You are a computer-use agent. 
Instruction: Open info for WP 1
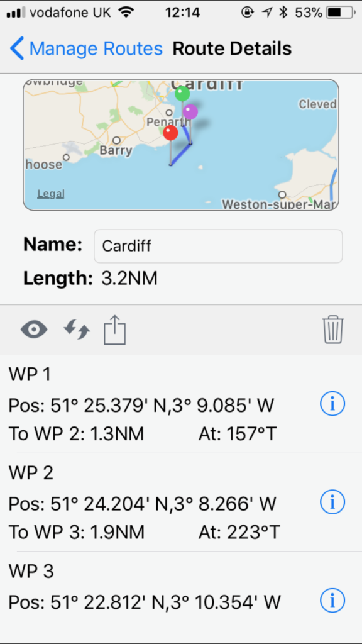coord(332,404)
